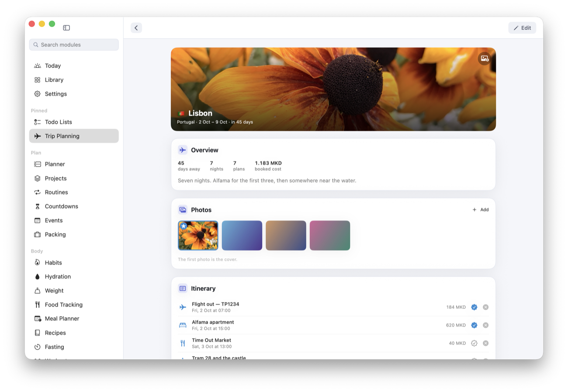Click the "620 MKD" apartment cost
568x392 pixels.
coord(456,325)
